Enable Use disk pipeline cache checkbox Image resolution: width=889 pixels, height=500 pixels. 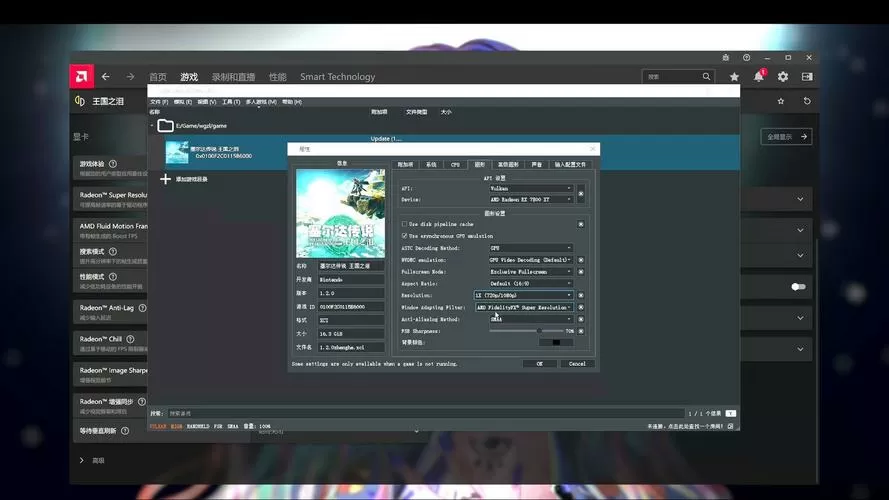404,224
